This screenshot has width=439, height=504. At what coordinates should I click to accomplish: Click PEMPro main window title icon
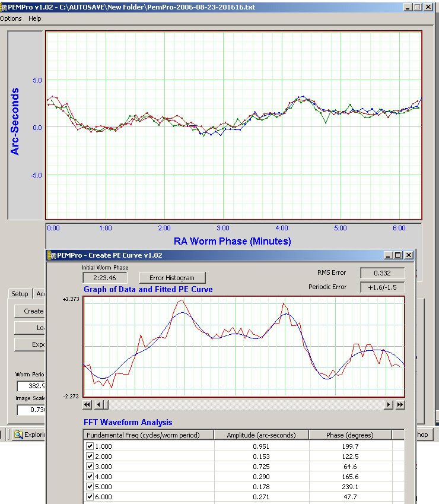point(3,7)
